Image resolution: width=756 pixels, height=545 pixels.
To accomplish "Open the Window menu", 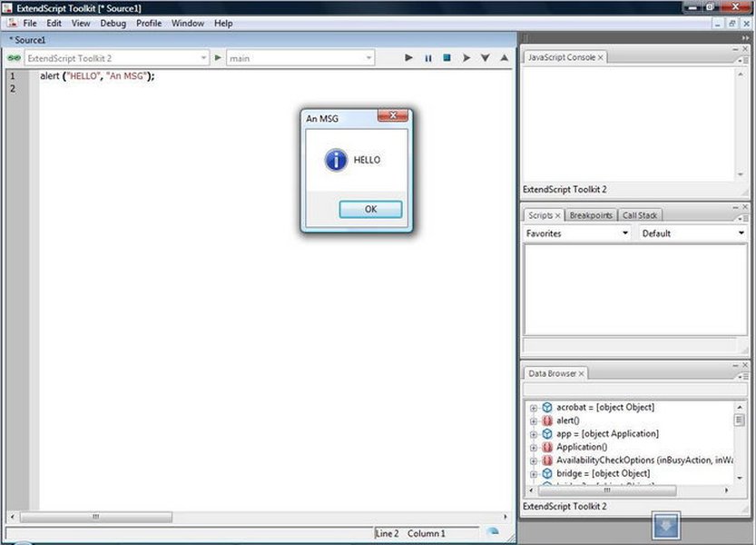I will (x=188, y=24).
